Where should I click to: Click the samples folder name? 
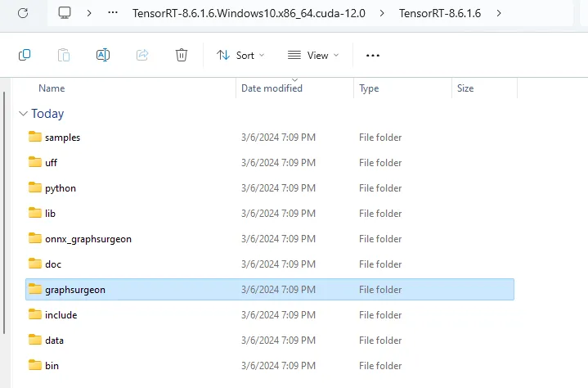click(x=63, y=138)
